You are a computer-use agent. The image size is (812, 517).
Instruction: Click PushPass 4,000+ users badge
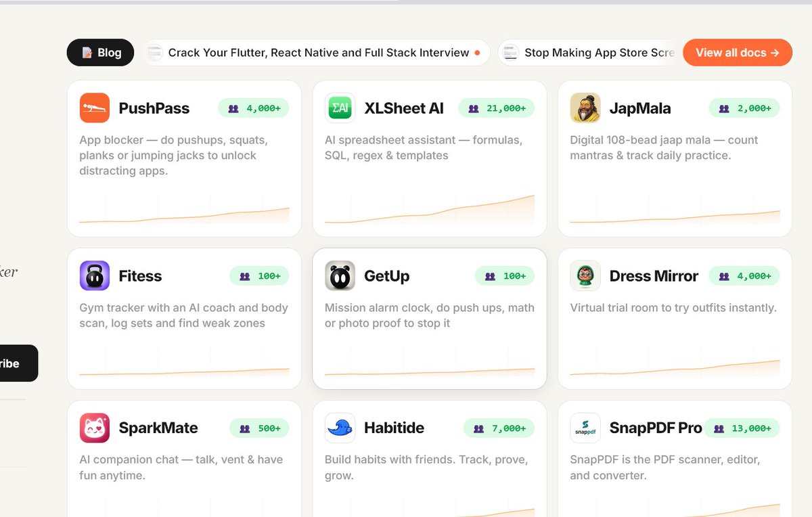pos(254,108)
